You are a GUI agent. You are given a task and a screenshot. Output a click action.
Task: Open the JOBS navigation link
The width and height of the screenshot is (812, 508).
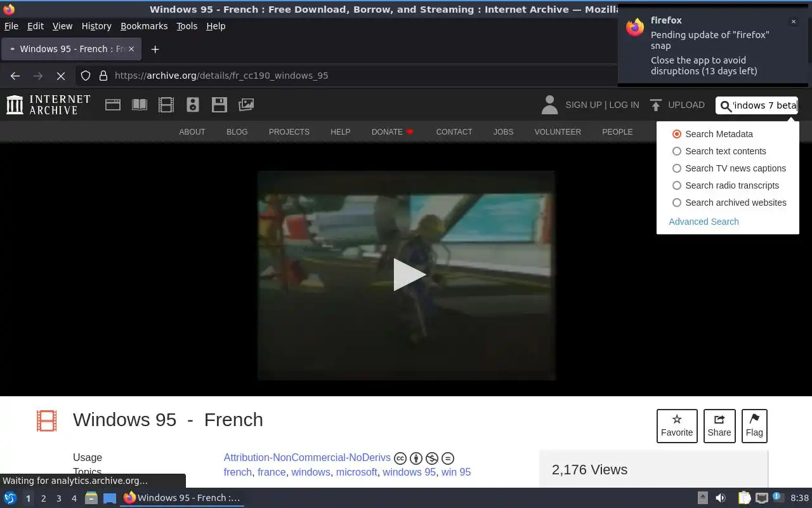(x=504, y=132)
